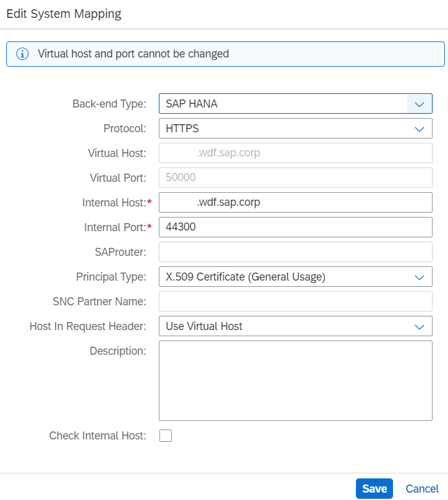This screenshot has width=448, height=500.
Task: Click into the SNC Partner Name field
Action: coord(295,302)
